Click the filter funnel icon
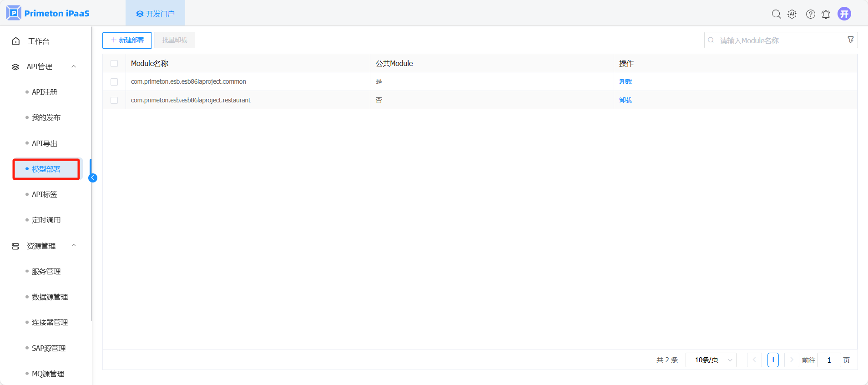The image size is (868, 385). click(x=850, y=40)
